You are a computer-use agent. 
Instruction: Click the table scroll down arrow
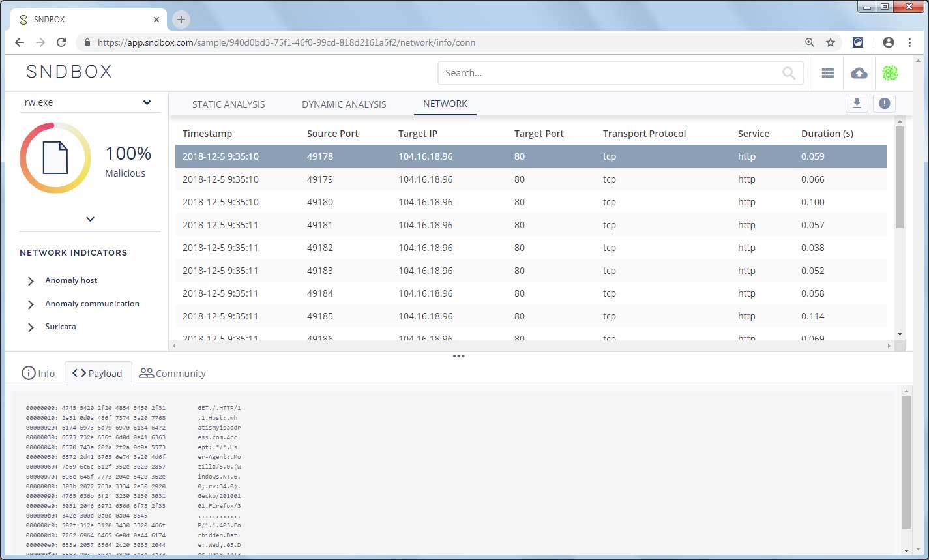coord(900,334)
